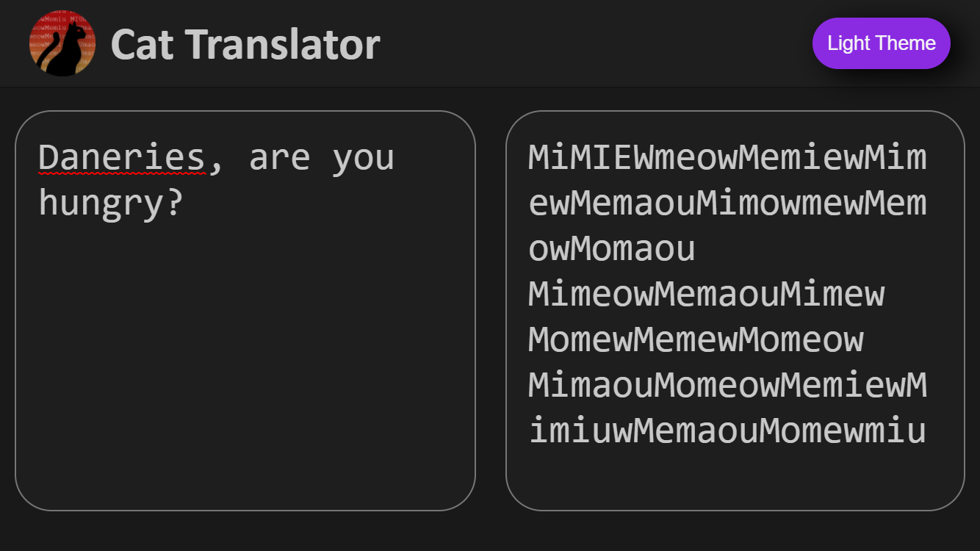980x551 pixels.
Task: Click the question mark after hungry
Action: click(x=174, y=203)
